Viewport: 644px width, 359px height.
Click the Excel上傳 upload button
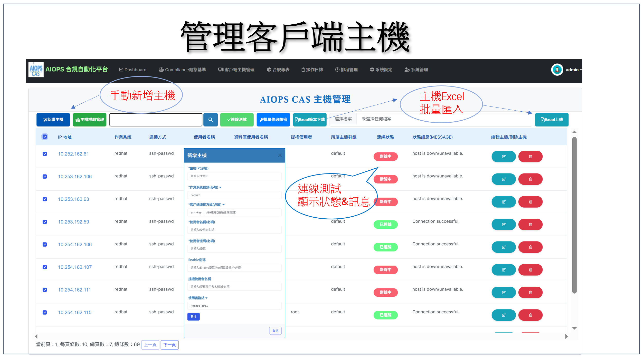552,120
